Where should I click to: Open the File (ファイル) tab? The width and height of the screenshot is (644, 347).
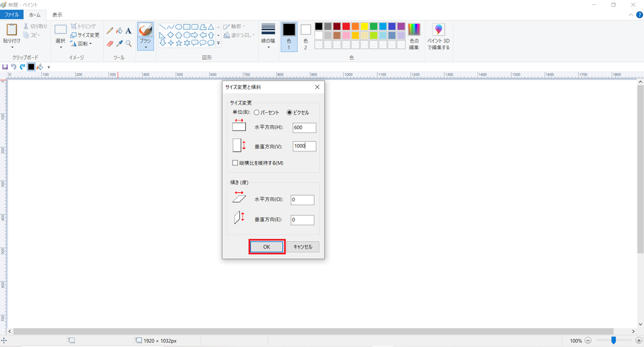(12, 15)
